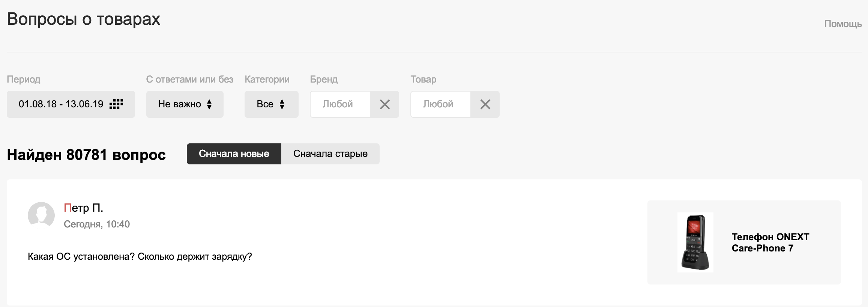Focus the Товар input field with Любой

click(x=441, y=104)
